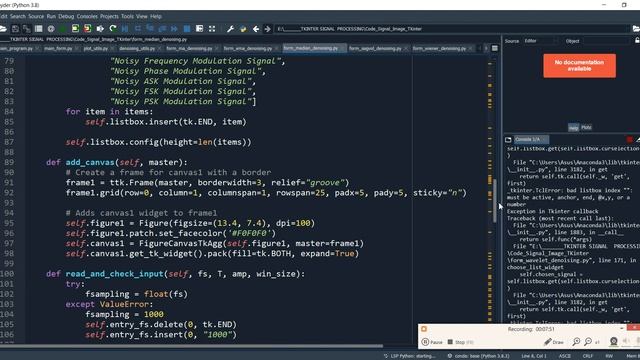Open the View menu
This screenshot has height=360, width=640.
[x=142, y=16]
